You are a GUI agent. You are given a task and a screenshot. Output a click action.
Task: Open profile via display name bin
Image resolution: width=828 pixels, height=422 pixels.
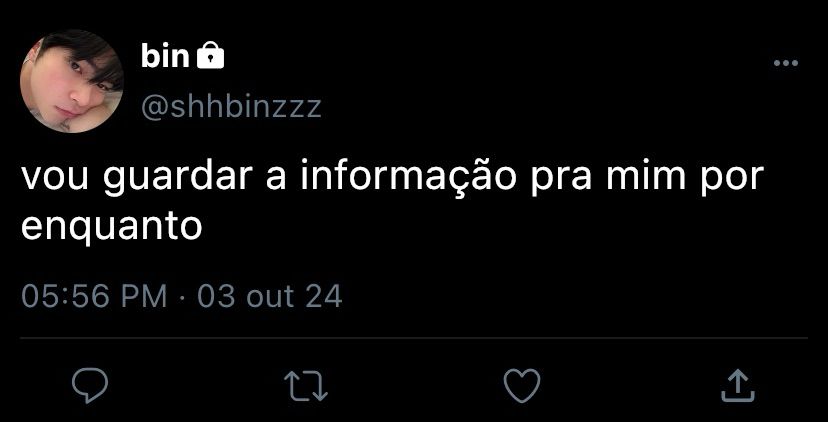(x=165, y=57)
